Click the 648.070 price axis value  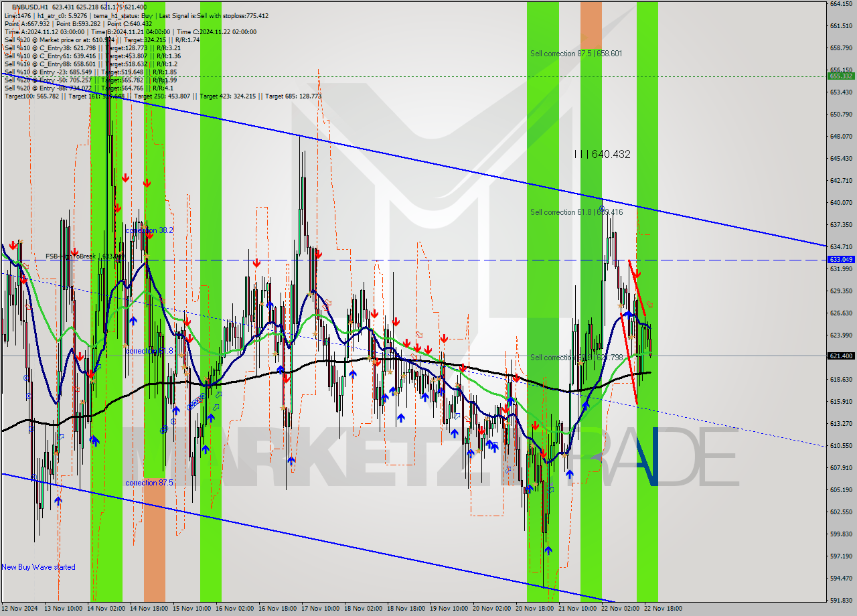[841, 136]
